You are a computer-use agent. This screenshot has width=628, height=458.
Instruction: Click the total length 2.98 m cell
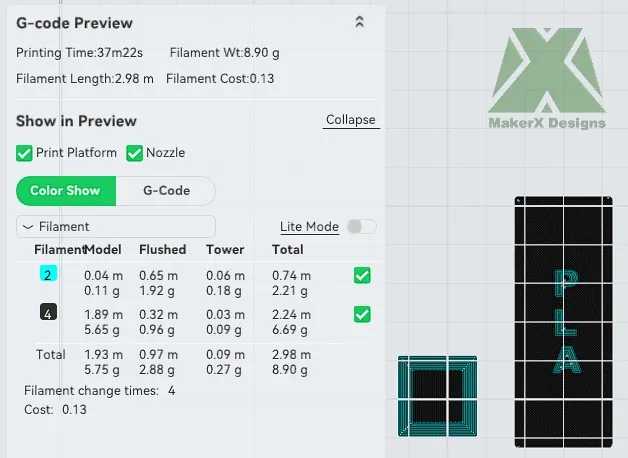pos(292,355)
